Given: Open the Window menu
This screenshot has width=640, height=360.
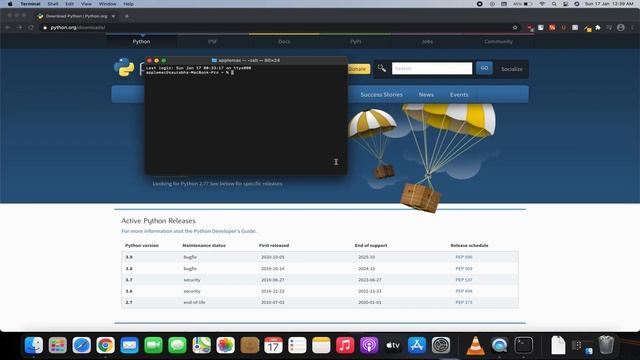Looking at the screenshot, I should click(x=107, y=4).
